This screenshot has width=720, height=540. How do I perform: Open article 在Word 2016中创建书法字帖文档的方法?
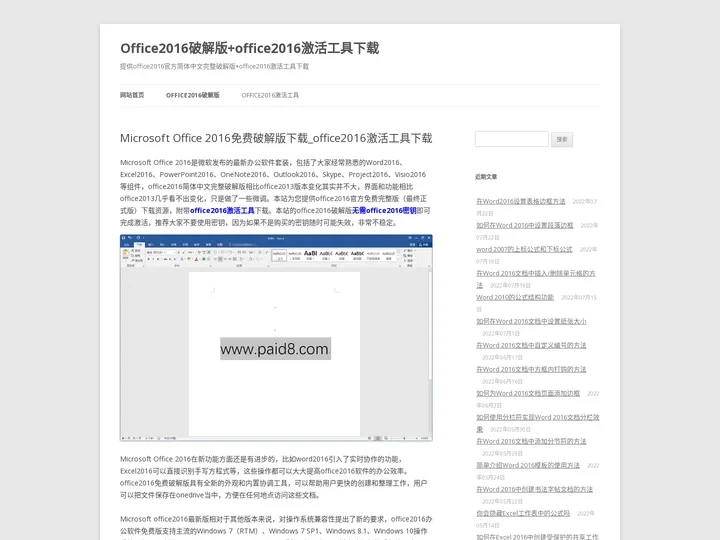[534, 489]
